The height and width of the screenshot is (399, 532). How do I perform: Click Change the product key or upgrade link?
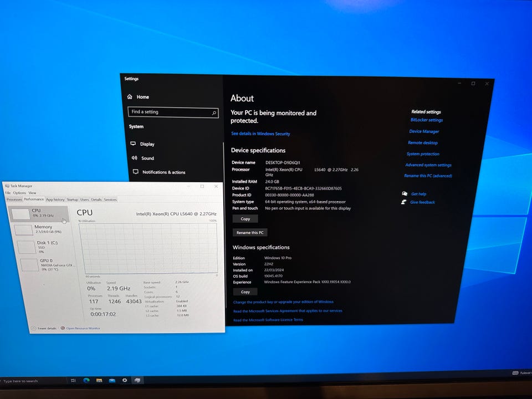point(283,301)
